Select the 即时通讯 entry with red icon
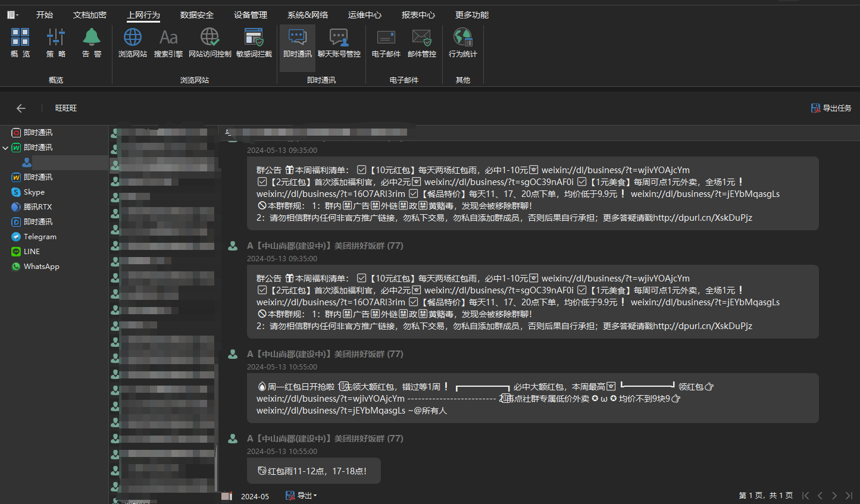 coord(37,133)
